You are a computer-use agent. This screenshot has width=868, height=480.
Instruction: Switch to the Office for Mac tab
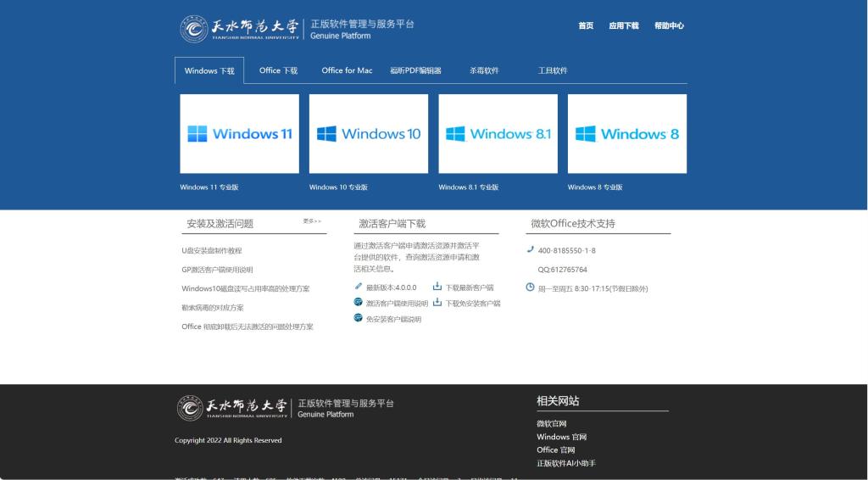[347, 70]
